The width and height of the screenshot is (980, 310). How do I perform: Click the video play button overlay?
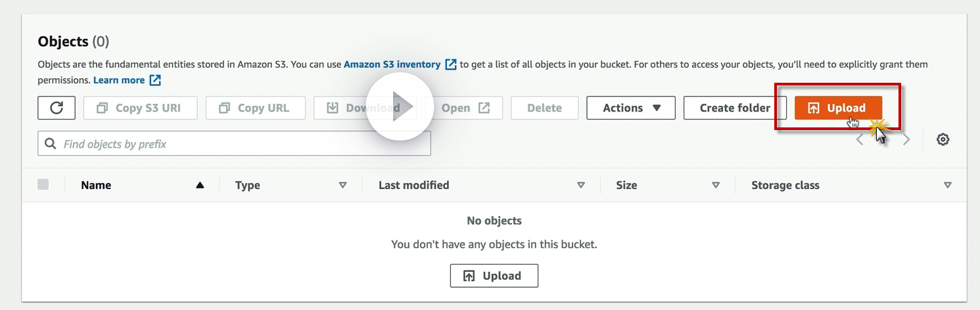pyautogui.click(x=400, y=106)
